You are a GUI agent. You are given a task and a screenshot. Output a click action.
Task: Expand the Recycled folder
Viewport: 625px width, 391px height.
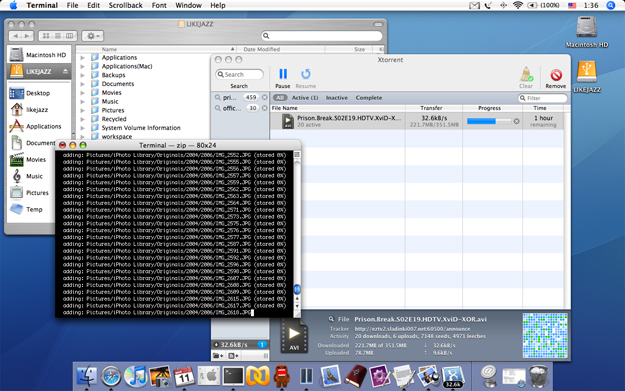(x=83, y=119)
